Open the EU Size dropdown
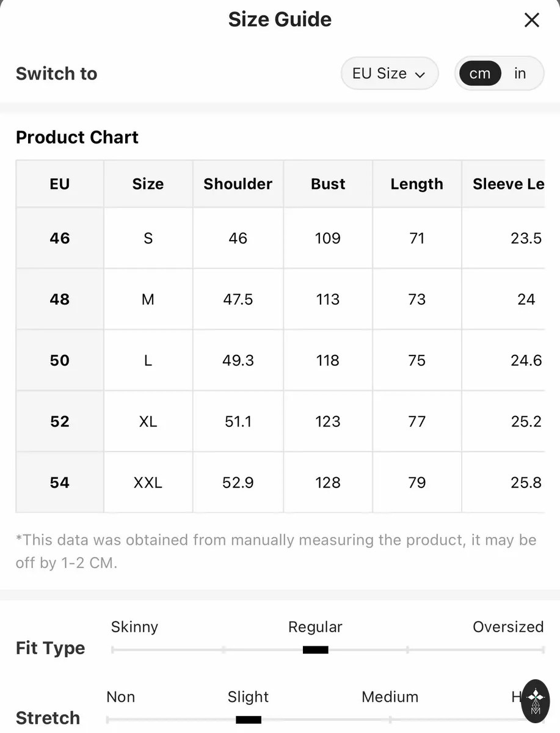 (390, 73)
